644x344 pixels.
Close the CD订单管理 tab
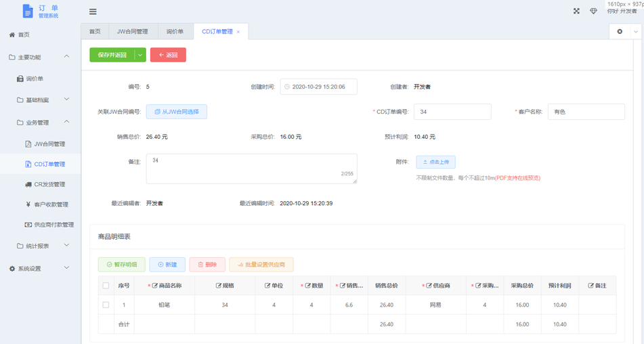pyautogui.click(x=238, y=32)
